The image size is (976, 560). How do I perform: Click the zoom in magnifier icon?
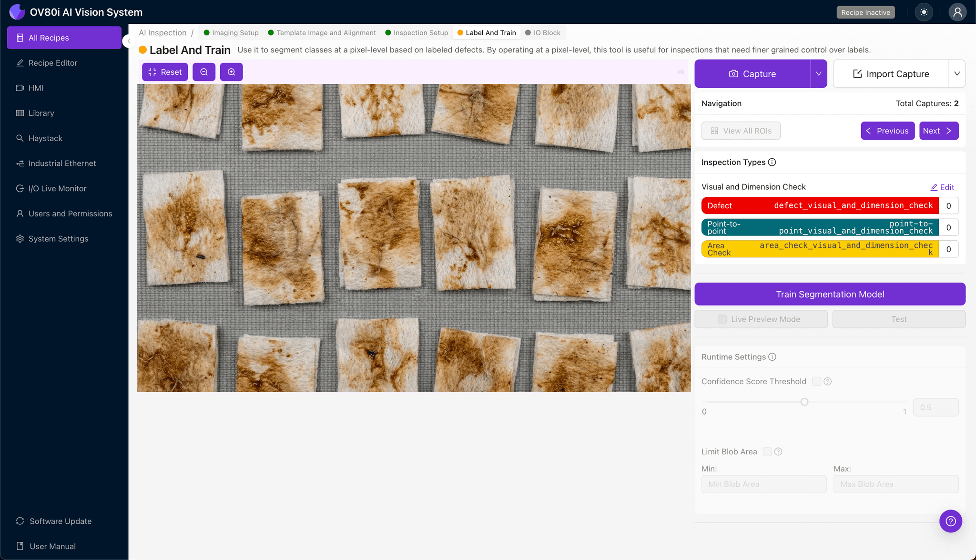pos(231,72)
